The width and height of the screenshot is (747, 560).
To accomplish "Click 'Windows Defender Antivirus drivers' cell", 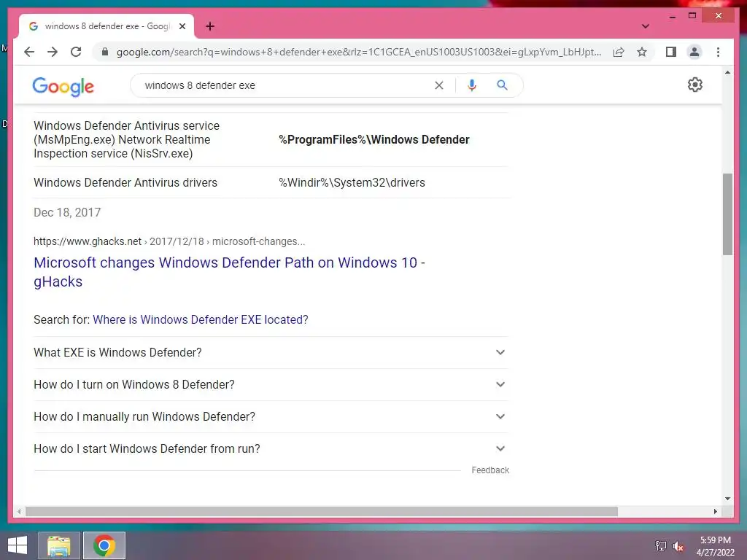I will click(125, 182).
